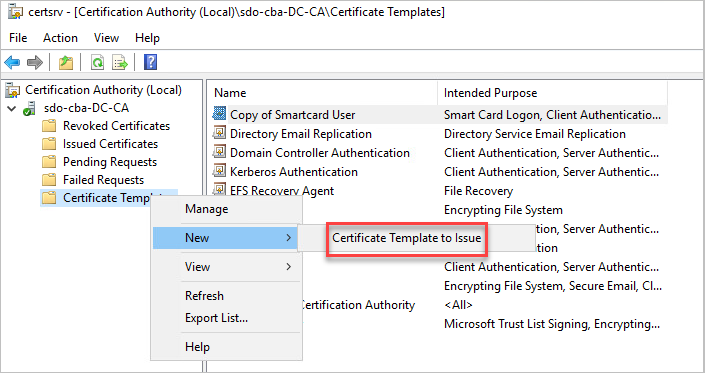
Task: Collapse the sdo-cba-DC-CA tree node
Action: (12, 109)
